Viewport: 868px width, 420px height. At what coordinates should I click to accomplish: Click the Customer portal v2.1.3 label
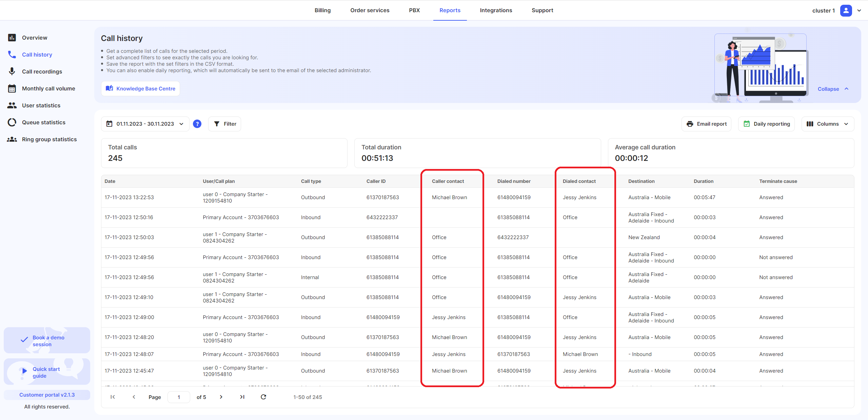[47, 395]
